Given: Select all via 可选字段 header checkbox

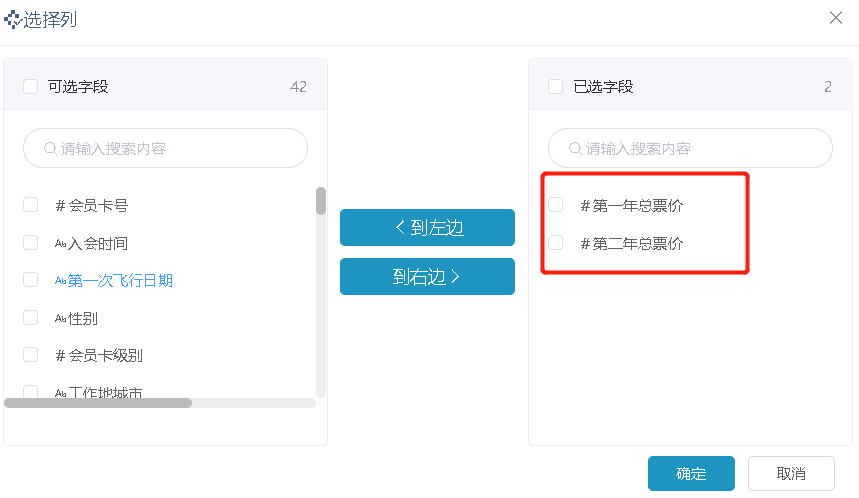Looking at the screenshot, I should point(31,87).
